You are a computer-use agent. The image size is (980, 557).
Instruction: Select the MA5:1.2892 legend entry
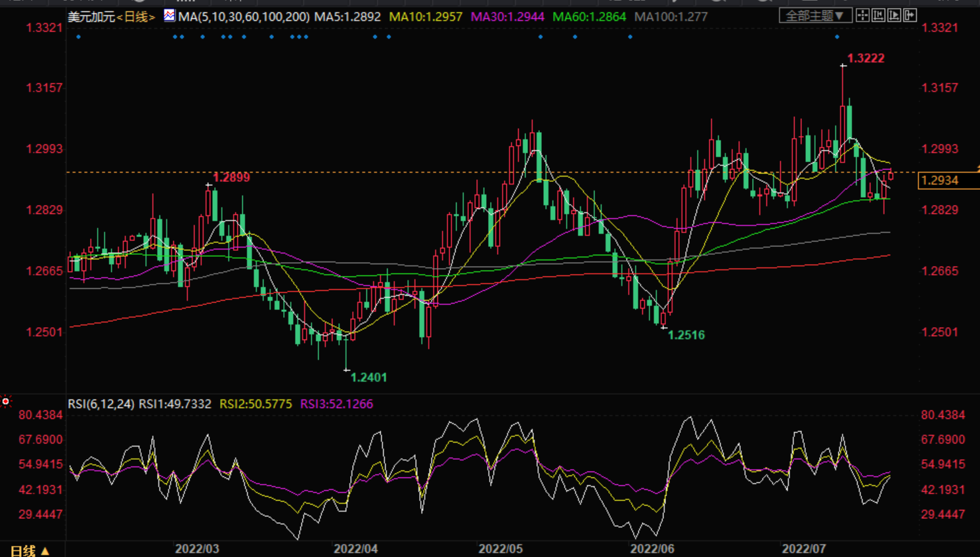click(347, 16)
